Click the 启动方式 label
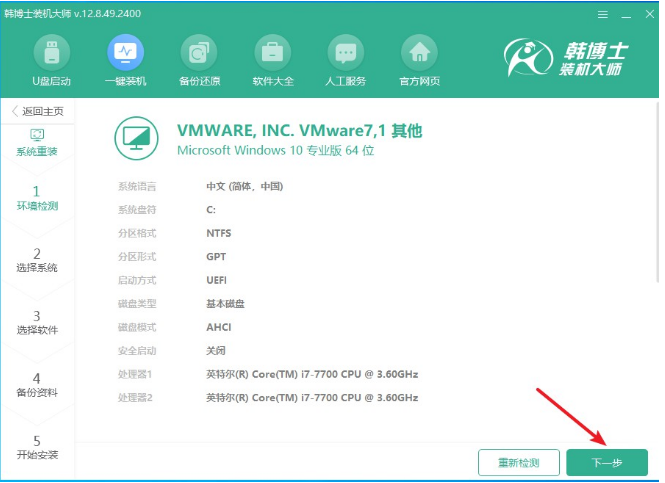This screenshot has height=483, width=665. [x=137, y=280]
